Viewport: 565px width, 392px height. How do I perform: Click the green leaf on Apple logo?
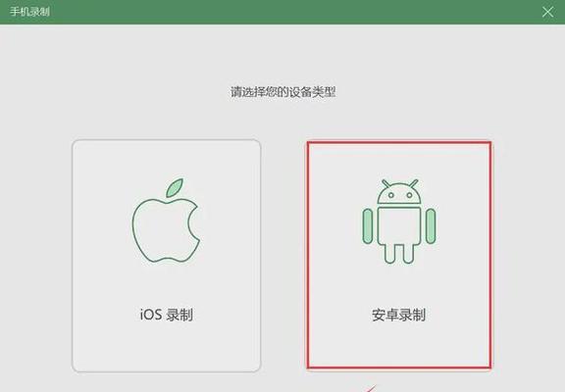click(x=175, y=187)
